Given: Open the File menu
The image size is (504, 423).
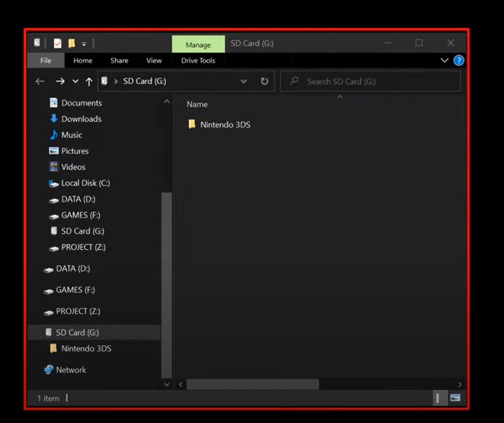Looking at the screenshot, I should pyautogui.click(x=46, y=60).
